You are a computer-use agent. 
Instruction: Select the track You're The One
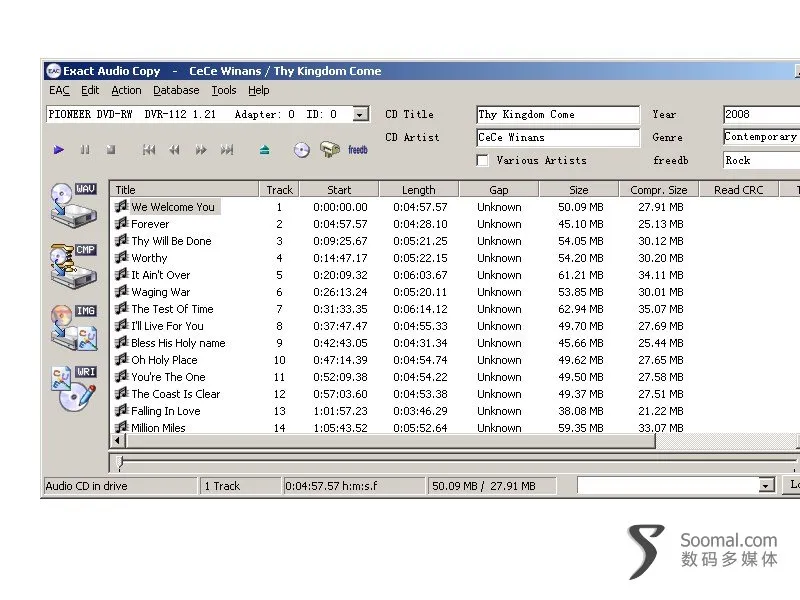tap(168, 377)
